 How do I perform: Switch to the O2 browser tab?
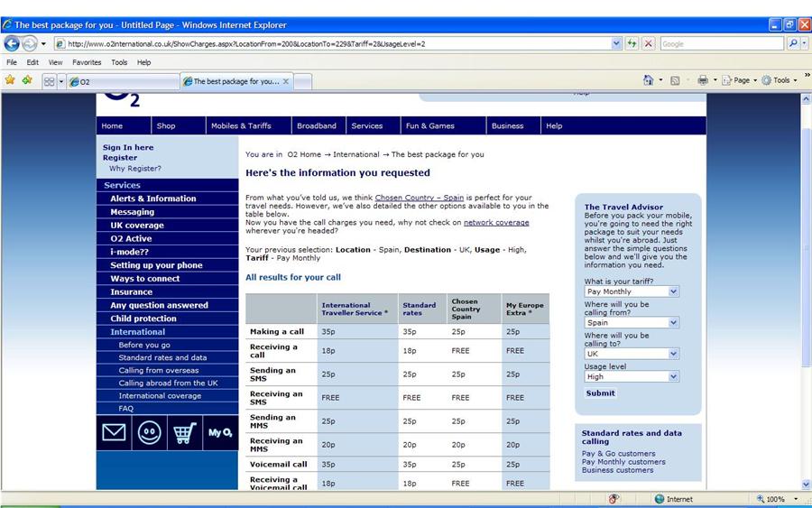coord(122,81)
